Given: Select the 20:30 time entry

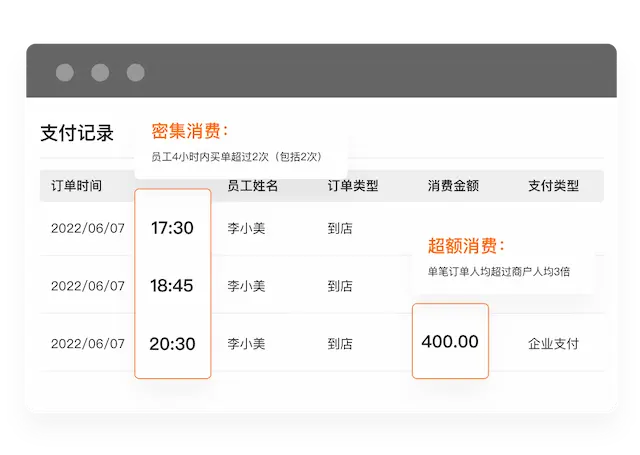Looking at the screenshot, I should [x=172, y=343].
